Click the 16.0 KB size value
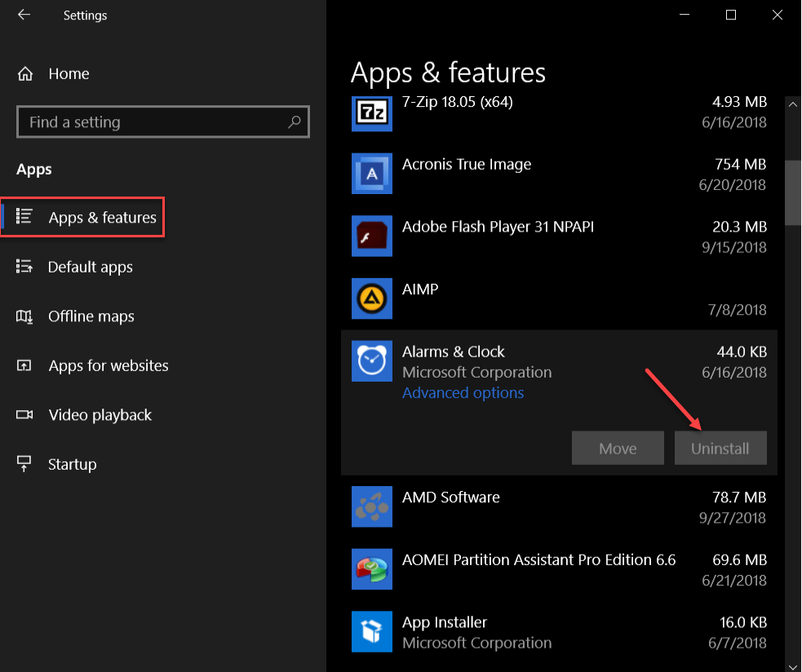 point(742,622)
